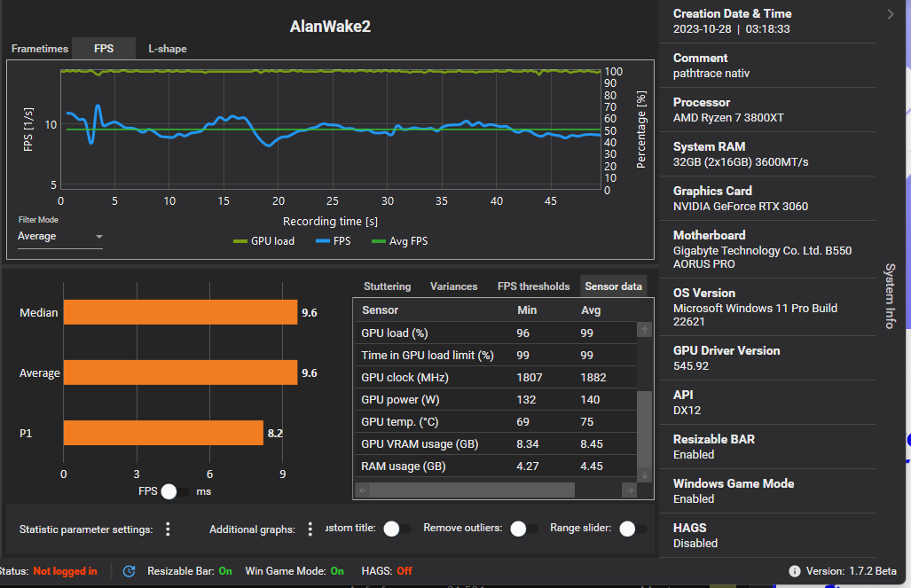Click HAGS Off status entry
Image resolution: width=911 pixels, height=588 pixels.
tap(387, 571)
